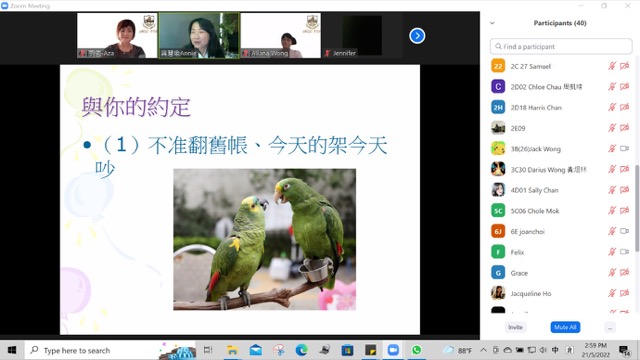Select the Annie video thumbnail
The height and width of the screenshot is (360, 640).
tap(199, 36)
